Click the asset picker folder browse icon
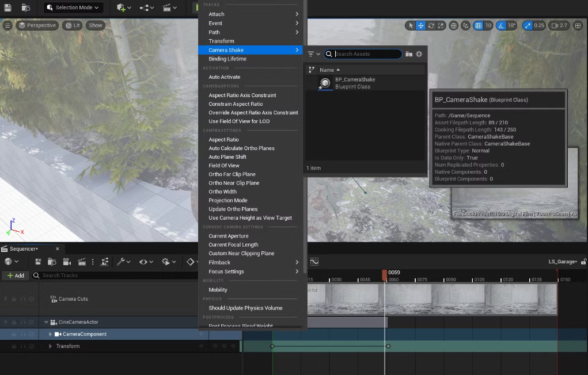The width and height of the screenshot is (588, 375). click(409, 54)
